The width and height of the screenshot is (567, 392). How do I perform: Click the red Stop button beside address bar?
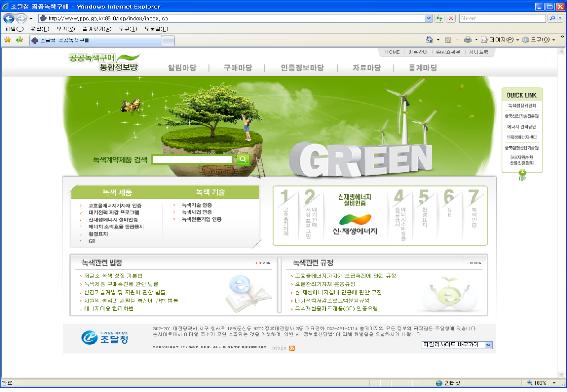tap(451, 18)
